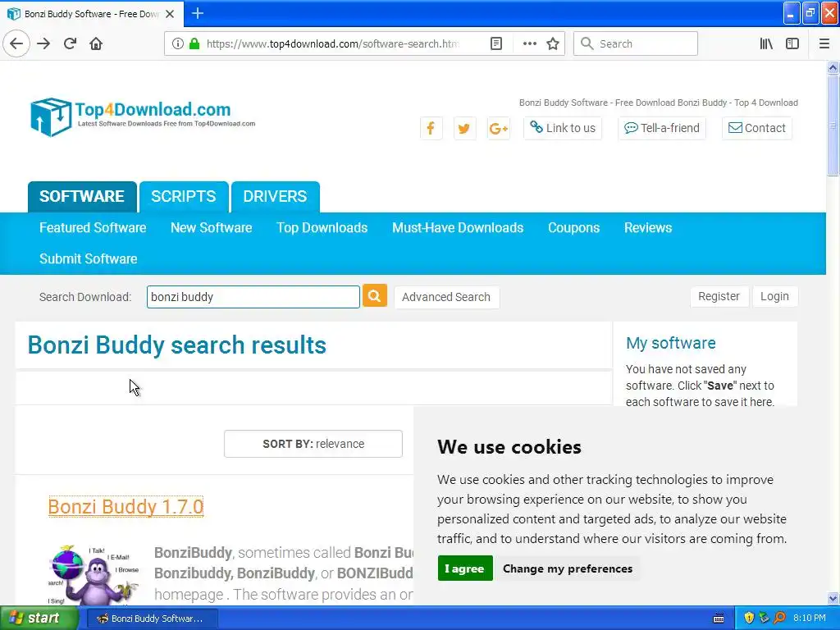Open Reviews menu item
840x630 pixels.
pos(648,228)
